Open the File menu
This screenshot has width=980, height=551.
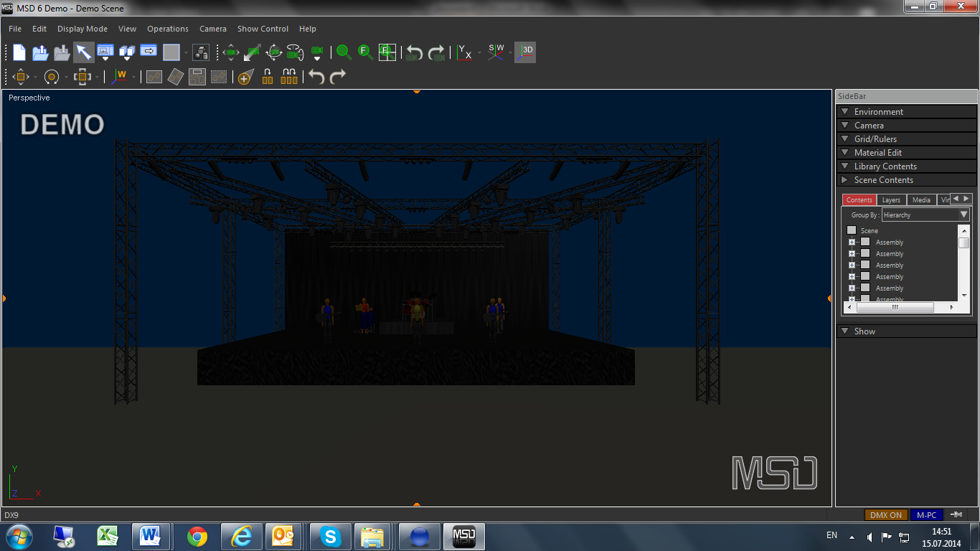(x=15, y=29)
